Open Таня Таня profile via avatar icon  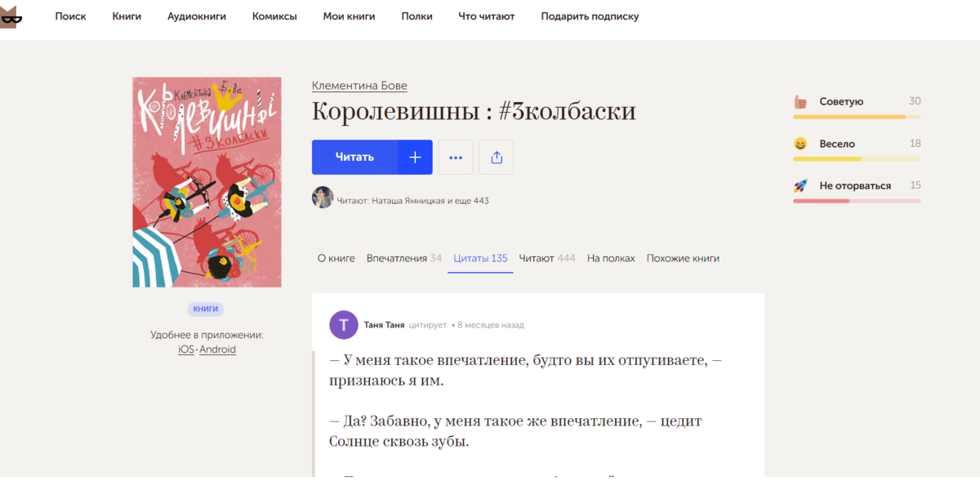[x=344, y=324]
